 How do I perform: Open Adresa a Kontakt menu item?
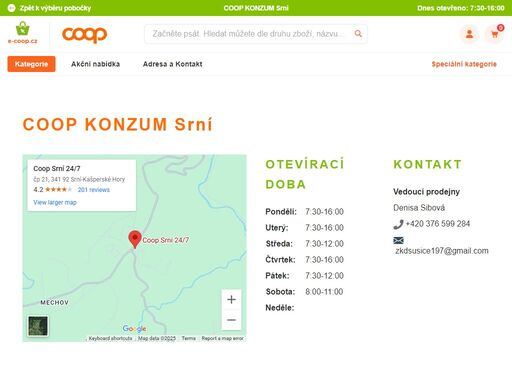point(172,64)
